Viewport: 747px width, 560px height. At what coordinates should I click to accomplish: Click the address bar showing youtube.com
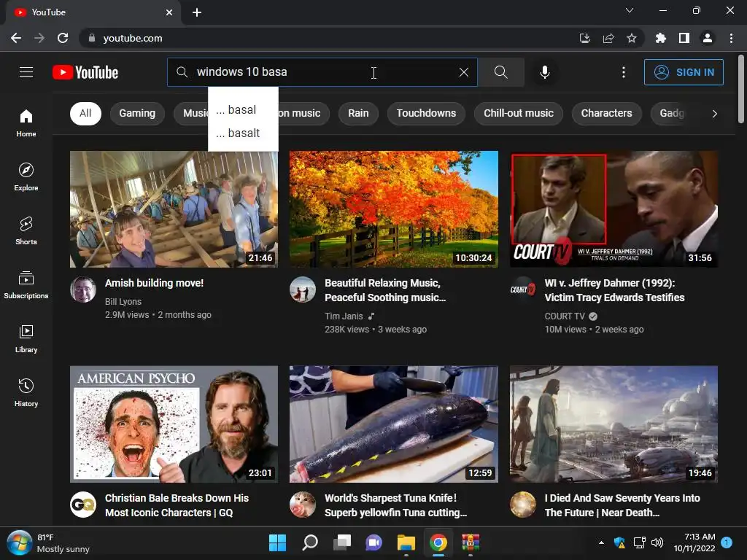point(329,38)
